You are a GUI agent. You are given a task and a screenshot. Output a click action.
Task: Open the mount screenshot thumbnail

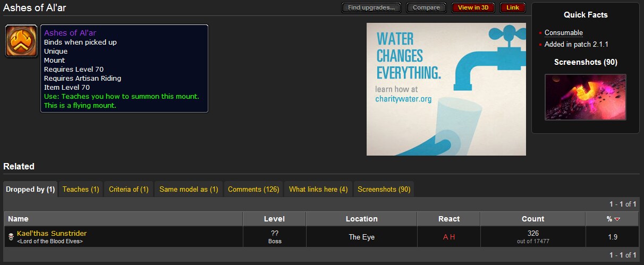pyautogui.click(x=585, y=97)
